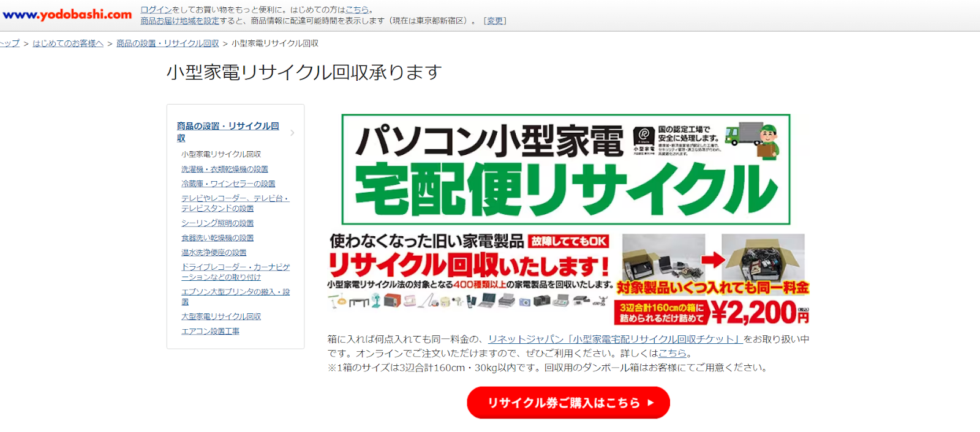Click the 故障してもOK red badge

pos(568,242)
